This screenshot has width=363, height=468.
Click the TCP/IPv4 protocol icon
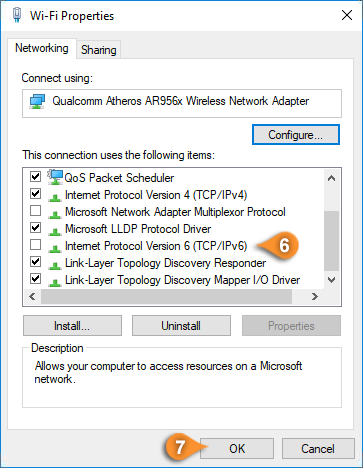pyautogui.click(x=55, y=197)
